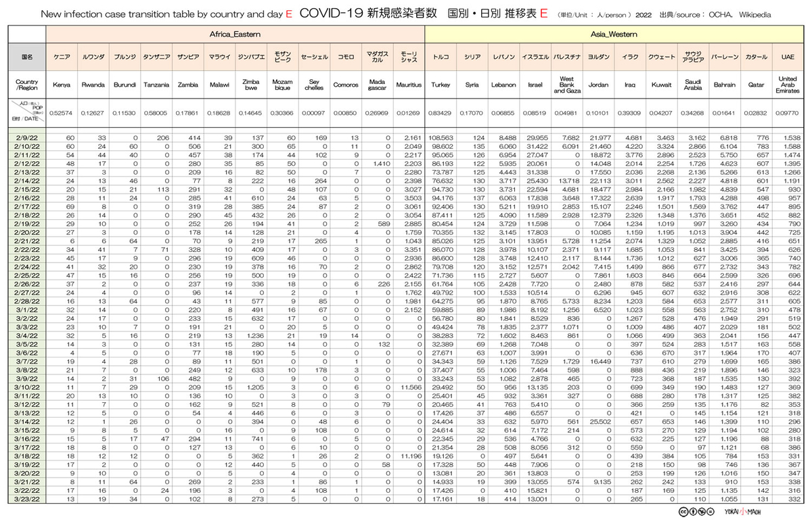
Task: Select the Burundi column header
Action: (x=125, y=86)
